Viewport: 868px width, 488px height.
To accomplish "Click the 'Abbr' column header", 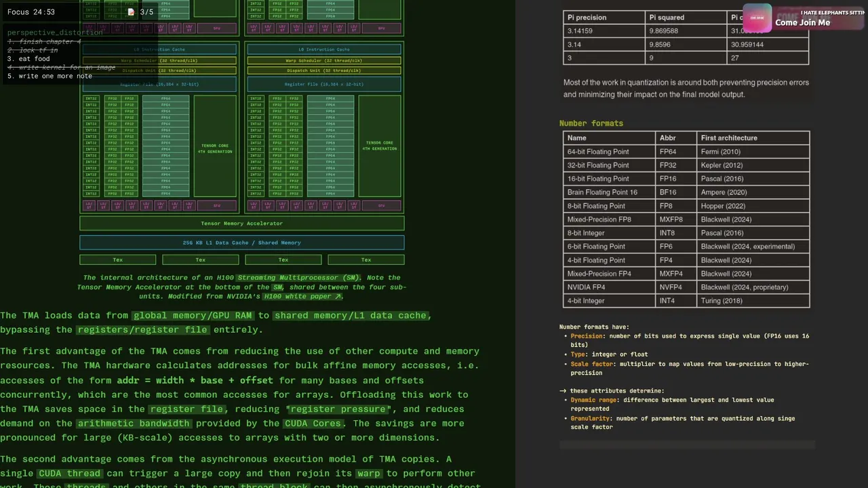I will pyautogui.click(x=677, y=138).
